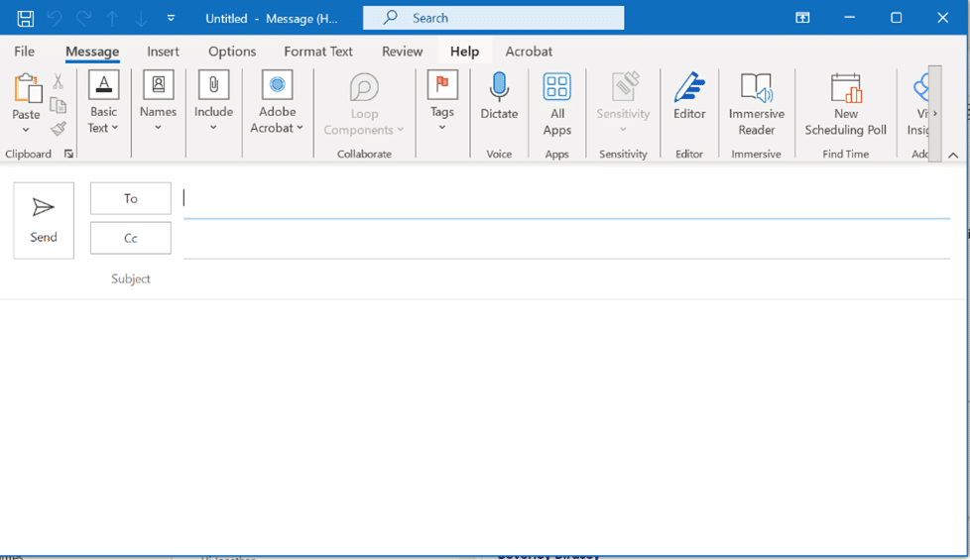Open the Basic Text group
The width and height of the screenshot is (970, 560).
(103, 103)
